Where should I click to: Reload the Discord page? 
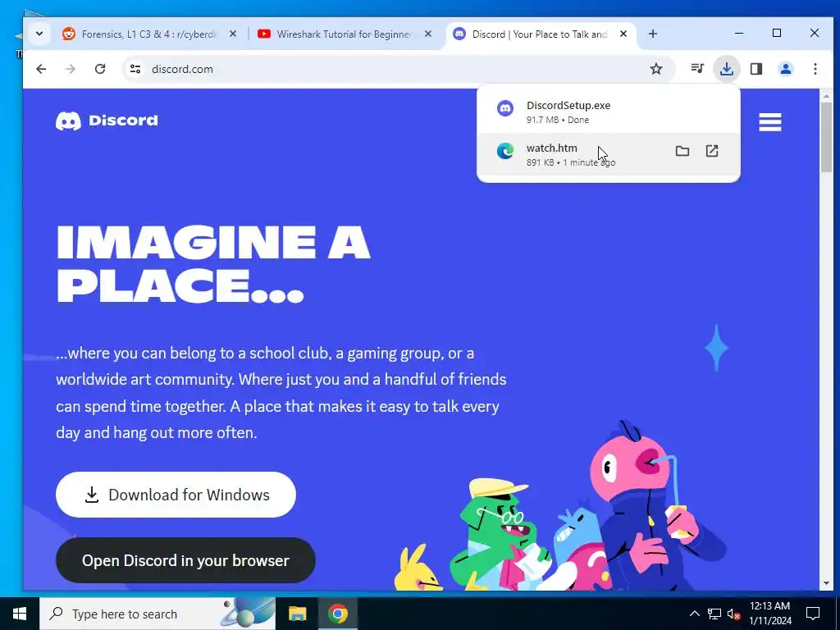pos(99,69)
